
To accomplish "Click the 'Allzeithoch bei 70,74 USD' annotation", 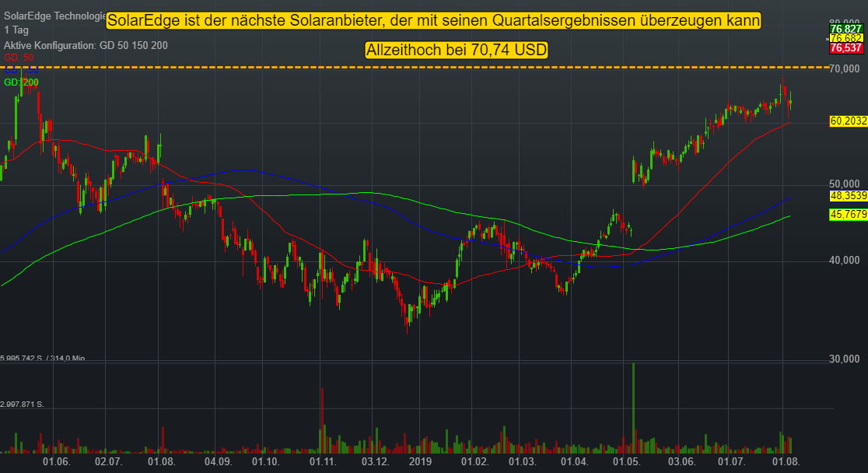I will (x=457, y=50).
